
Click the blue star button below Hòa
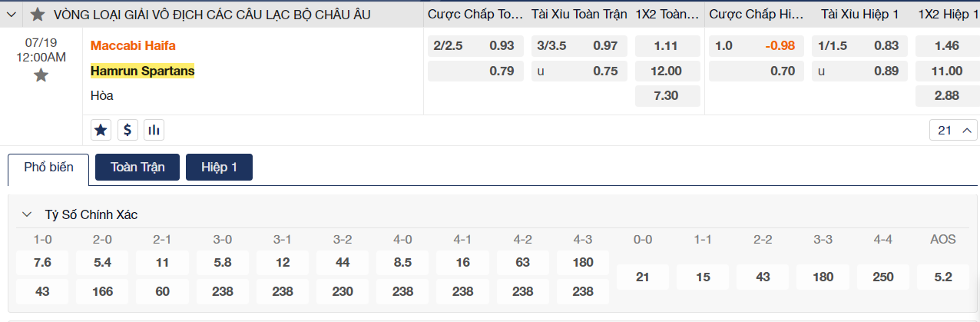pyautogui.click(x=101, y=130)
